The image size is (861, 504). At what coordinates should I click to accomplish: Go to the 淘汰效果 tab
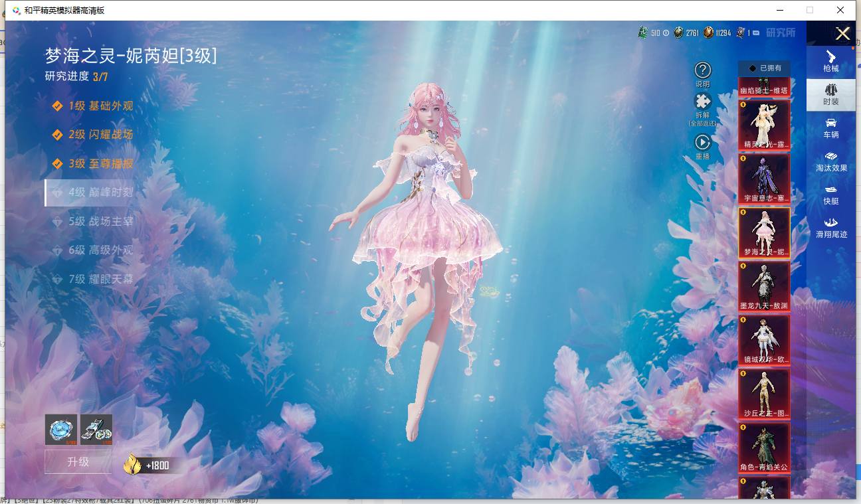pyautogui.click(x=831, y=161)
